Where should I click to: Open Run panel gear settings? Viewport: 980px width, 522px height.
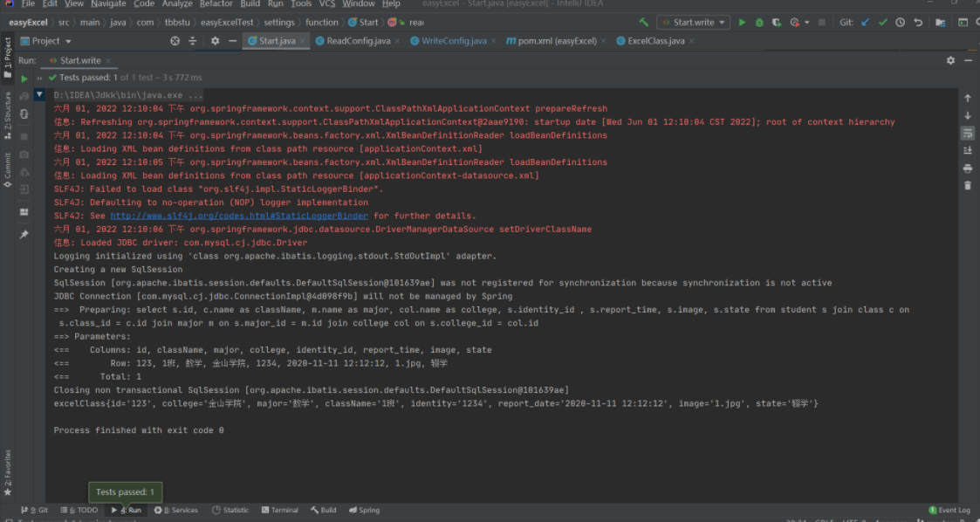pos(950,60)
